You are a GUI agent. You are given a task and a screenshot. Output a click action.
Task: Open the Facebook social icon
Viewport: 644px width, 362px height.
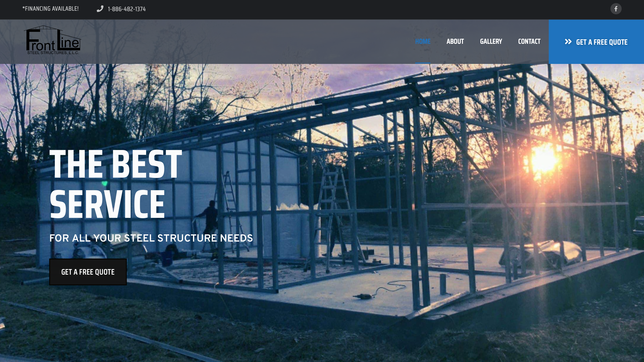click(616, 9)
